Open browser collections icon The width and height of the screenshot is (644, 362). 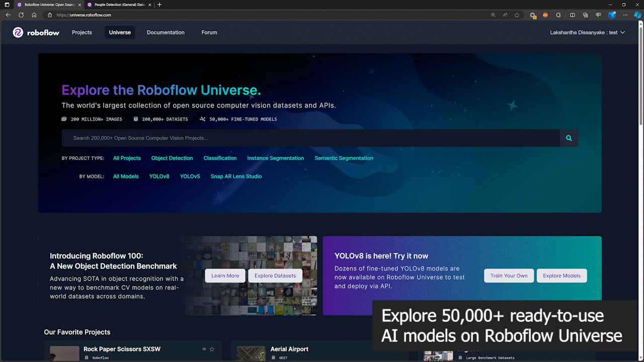(x=586, y=15)
